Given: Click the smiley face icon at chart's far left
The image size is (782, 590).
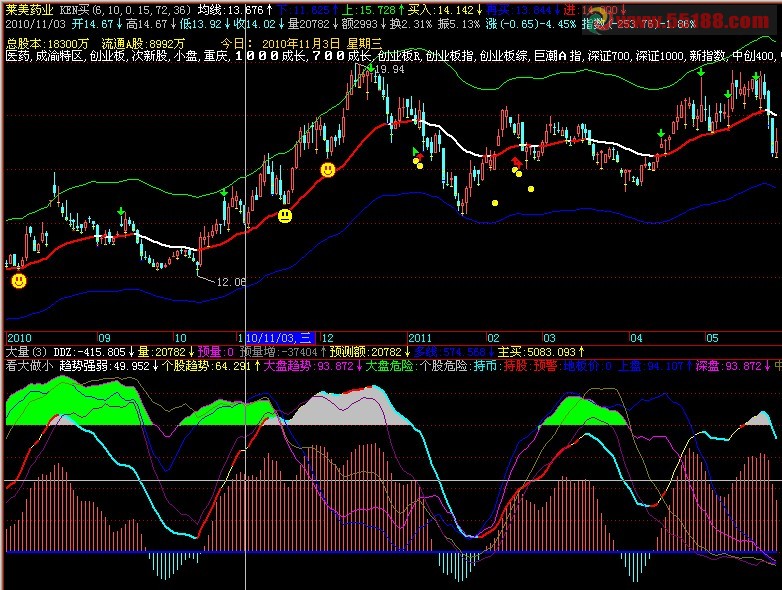Looking at the screenshot, I should tap(19, 281).
